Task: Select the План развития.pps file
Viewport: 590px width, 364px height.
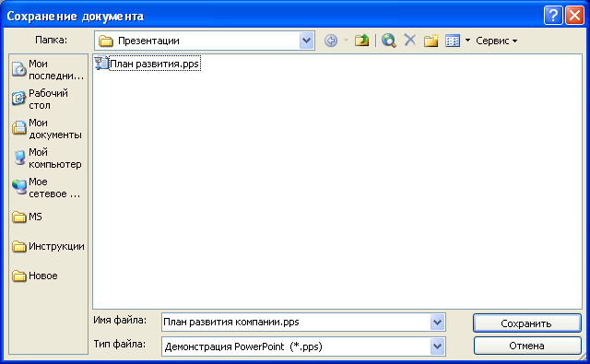Action: click(147, 64)
